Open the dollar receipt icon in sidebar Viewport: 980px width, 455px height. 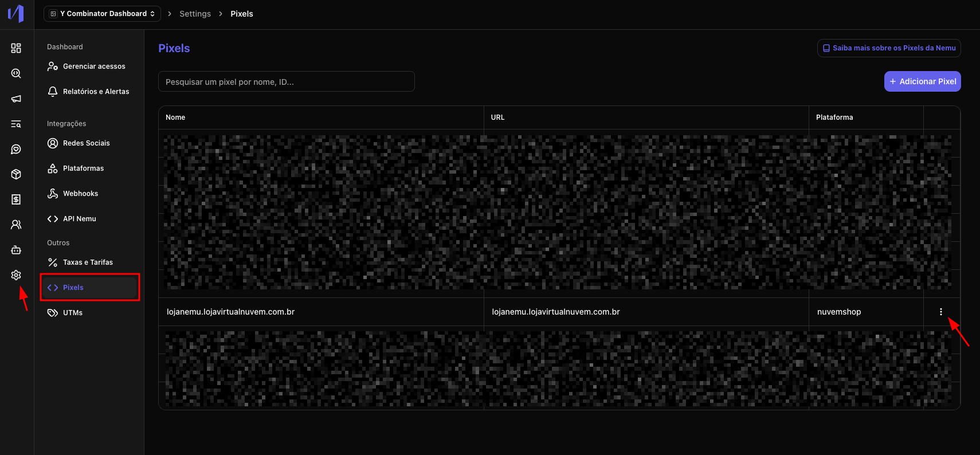16,199
